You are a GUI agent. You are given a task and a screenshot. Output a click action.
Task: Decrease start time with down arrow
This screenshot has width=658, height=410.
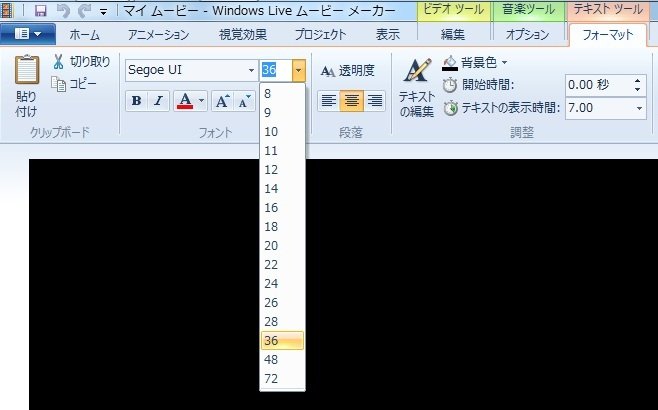(x=638, y=89)
